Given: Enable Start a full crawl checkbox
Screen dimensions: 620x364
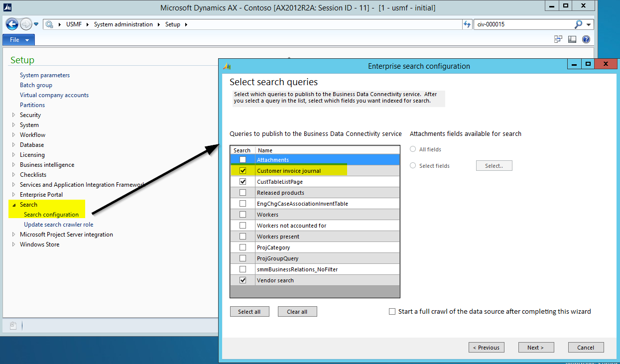Looking at the screenshot, I should click(x=392, y=311).
